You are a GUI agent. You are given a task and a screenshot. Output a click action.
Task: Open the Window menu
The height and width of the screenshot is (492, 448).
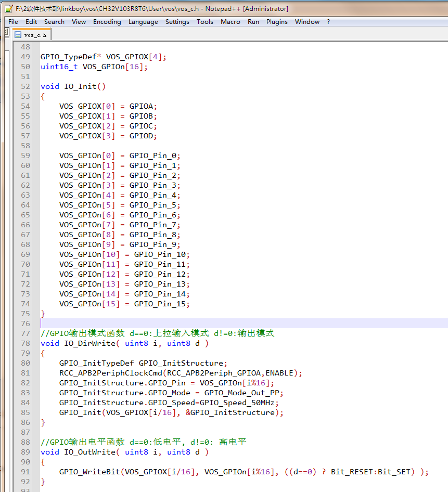307,22
